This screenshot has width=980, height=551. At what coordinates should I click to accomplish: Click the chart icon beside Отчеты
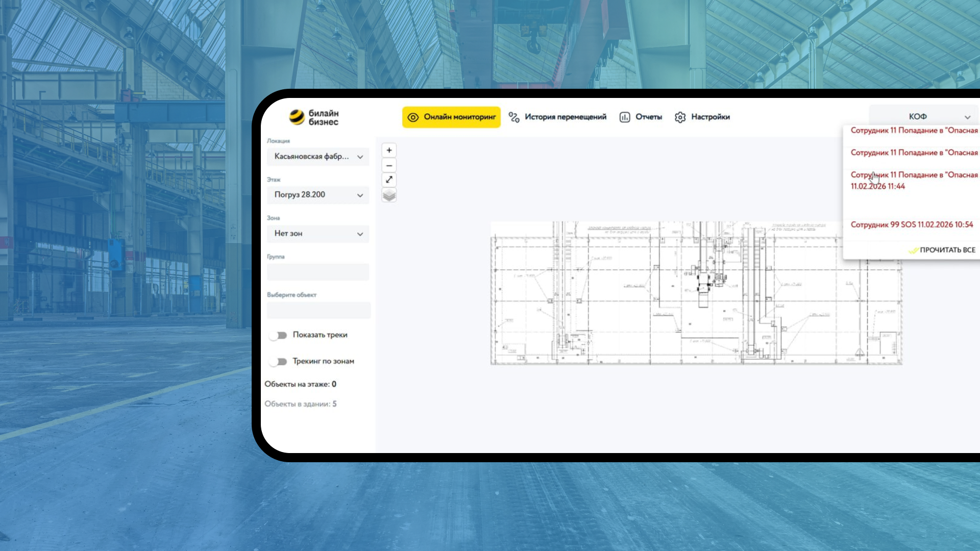click(624, 117)
